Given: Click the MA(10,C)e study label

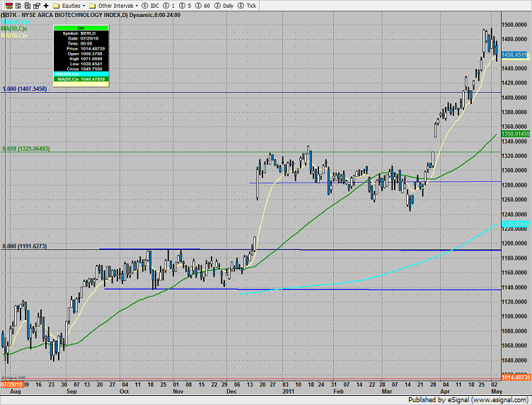Looking at the screenshot, I should 14,35.
